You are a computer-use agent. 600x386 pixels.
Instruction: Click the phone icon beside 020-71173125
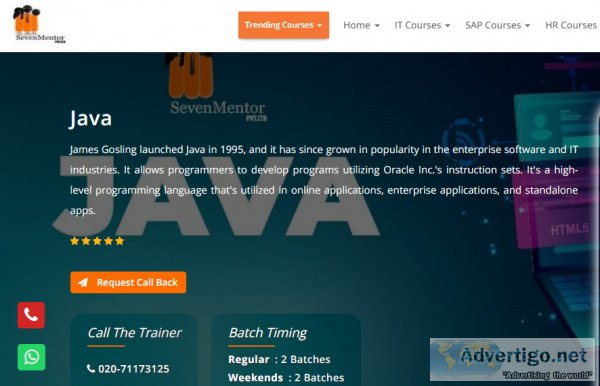point(91,368)
